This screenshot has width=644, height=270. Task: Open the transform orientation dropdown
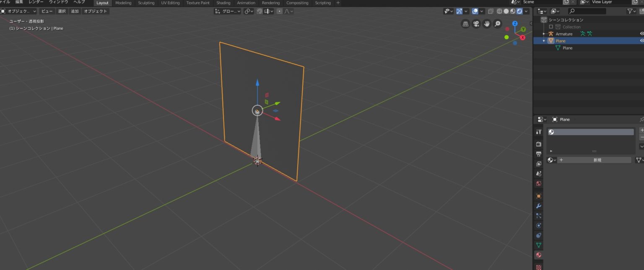tap(228, 11)
